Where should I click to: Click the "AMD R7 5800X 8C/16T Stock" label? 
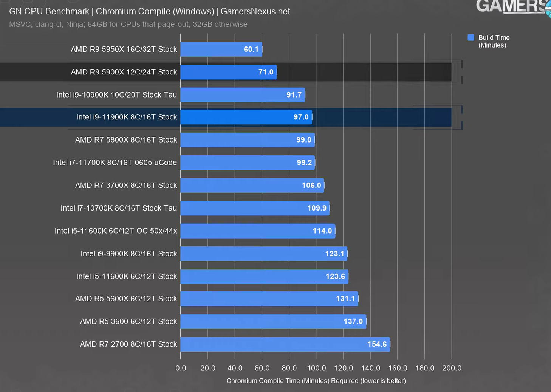pyautogui.click(x=126, y=140)
